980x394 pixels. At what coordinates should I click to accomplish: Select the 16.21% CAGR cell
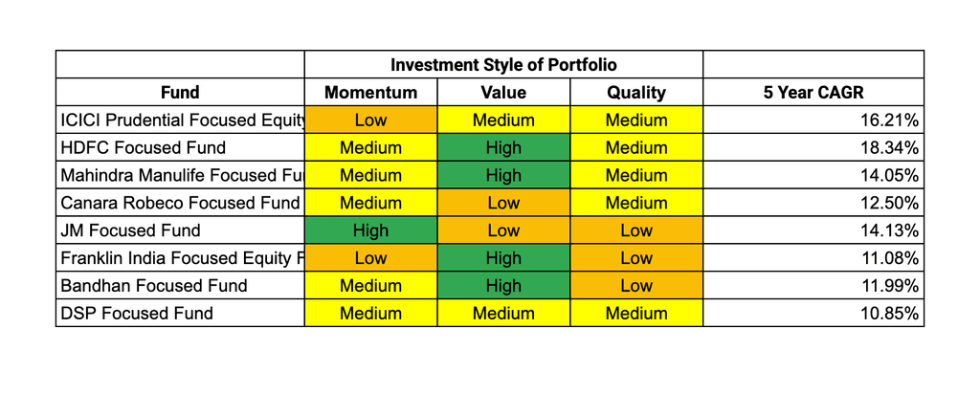point(813,120)
